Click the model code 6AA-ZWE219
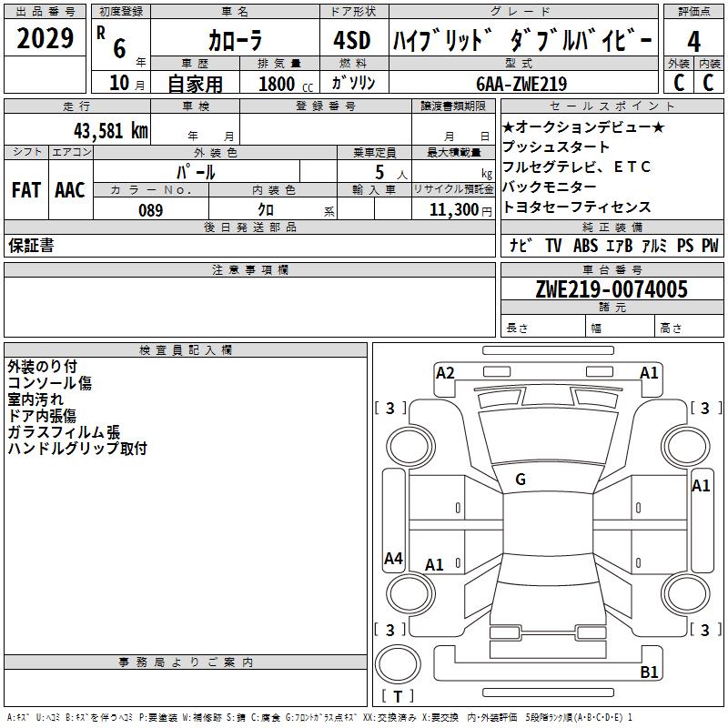The width and height of the screenshot is (728, 728). click(x=521, y=84)
